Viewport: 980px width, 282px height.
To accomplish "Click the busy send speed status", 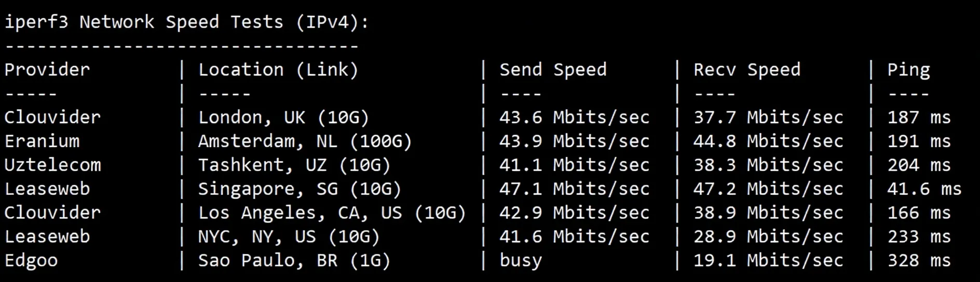I will pos(521,260).
